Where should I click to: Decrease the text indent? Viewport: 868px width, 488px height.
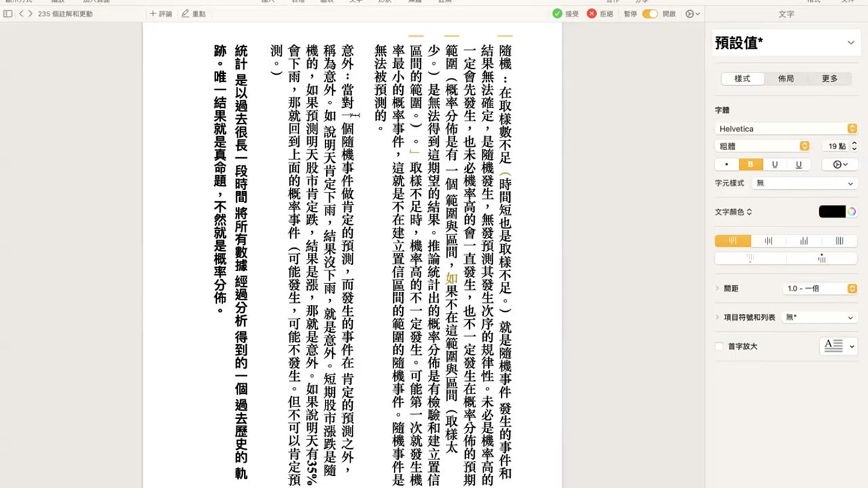(751, 258)
